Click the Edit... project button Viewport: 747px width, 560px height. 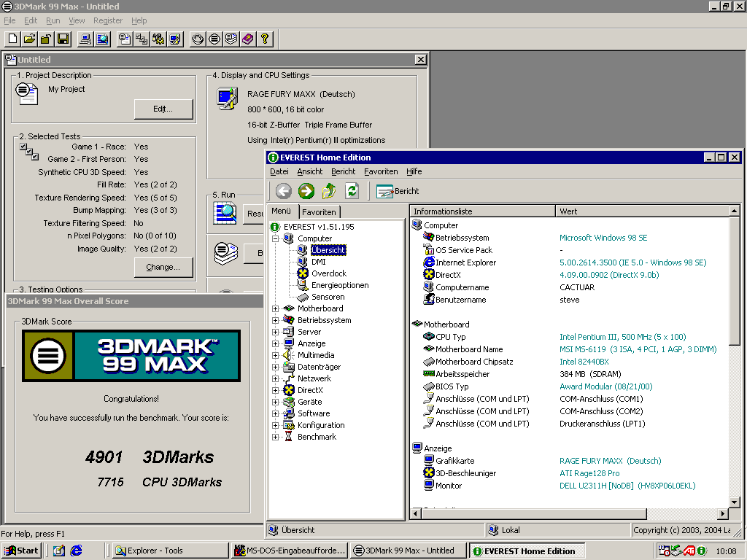click(x=163, y=109)
